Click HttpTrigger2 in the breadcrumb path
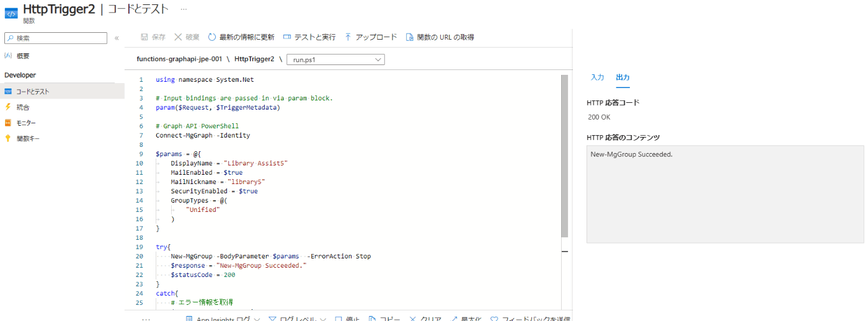Screen dimensions: 868x321 click(x=254, y=59)
